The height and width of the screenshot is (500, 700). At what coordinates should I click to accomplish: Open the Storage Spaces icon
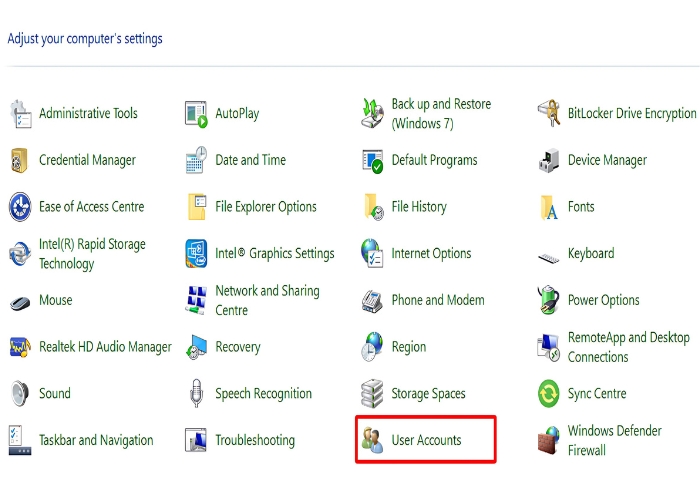pos(373,394)
